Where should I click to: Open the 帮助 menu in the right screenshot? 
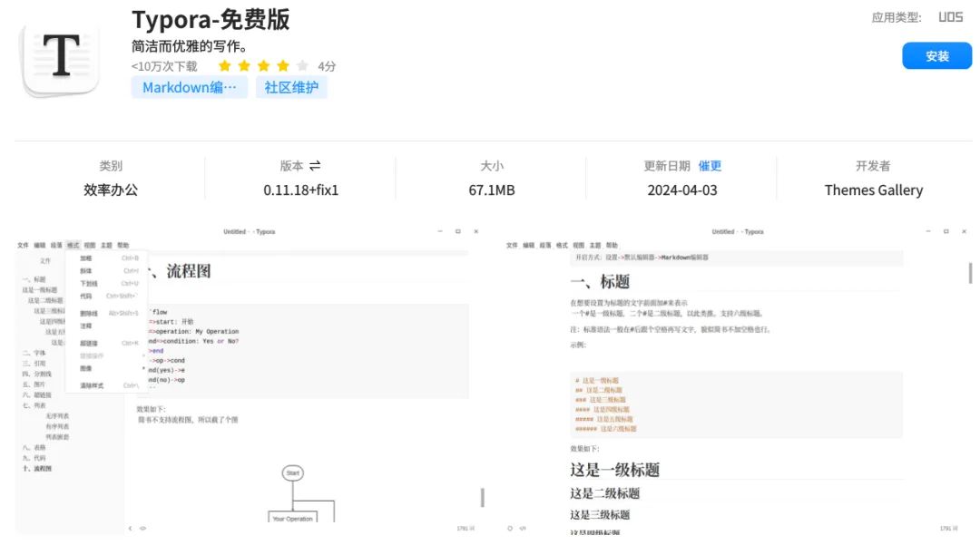click(x=613, y=245)
